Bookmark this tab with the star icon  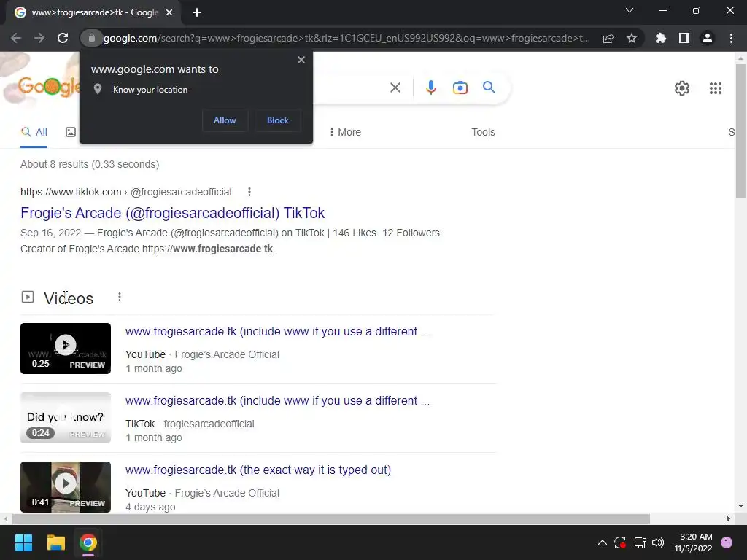632,38
